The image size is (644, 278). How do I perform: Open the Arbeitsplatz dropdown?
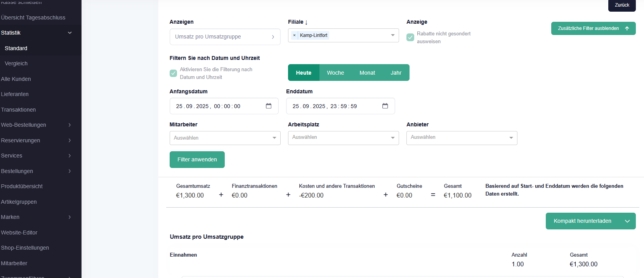click(343, 138)
